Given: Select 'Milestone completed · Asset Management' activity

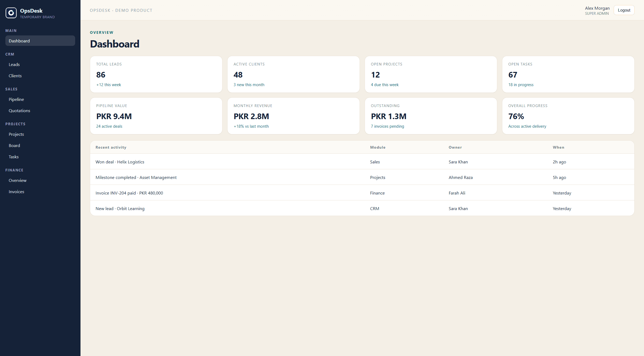Looking at the screenshot, I should 136,177.
